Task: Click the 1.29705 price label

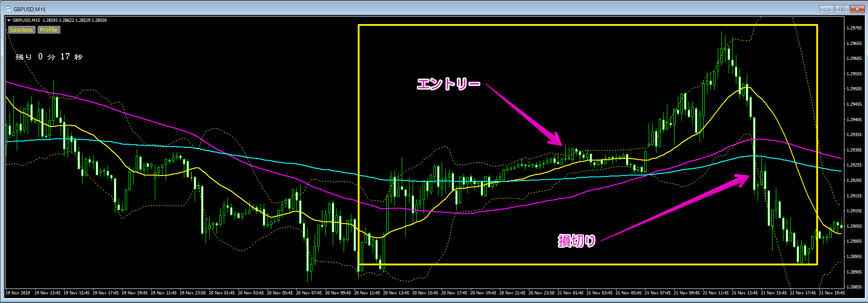Action: 854,28
